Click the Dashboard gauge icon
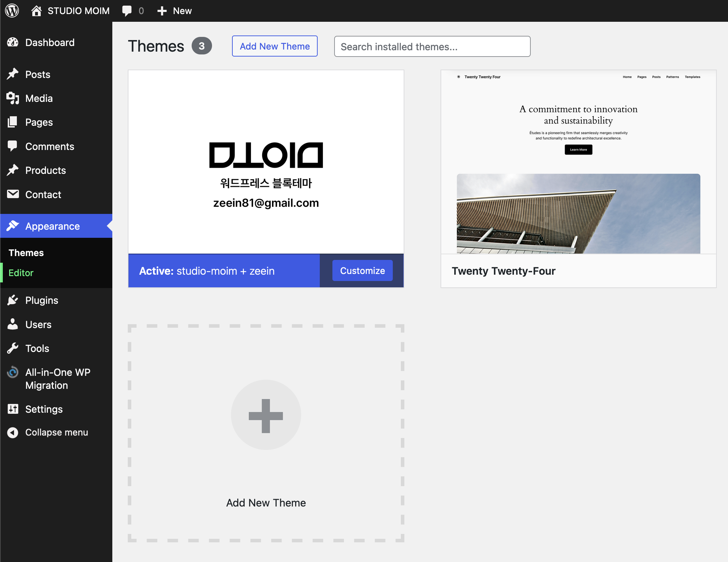The image size is (728, 562). pyautogui.click(x=13, y=43)
